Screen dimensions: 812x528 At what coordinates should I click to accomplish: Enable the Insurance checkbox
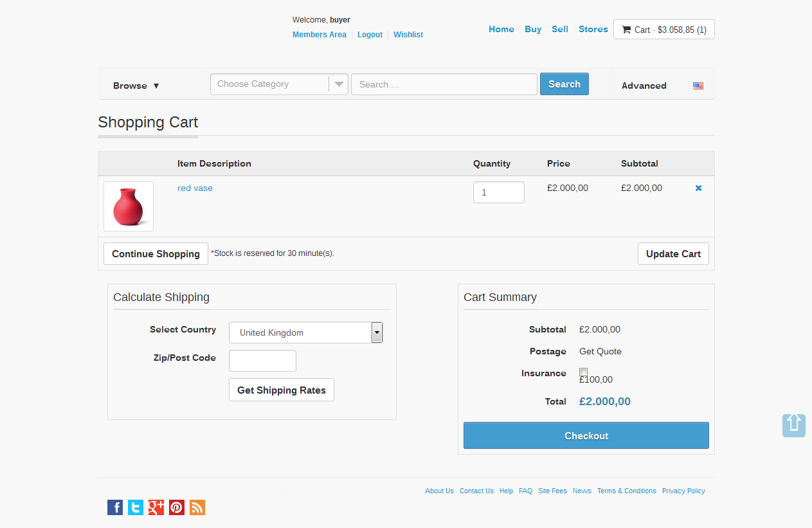click(583, 372)
